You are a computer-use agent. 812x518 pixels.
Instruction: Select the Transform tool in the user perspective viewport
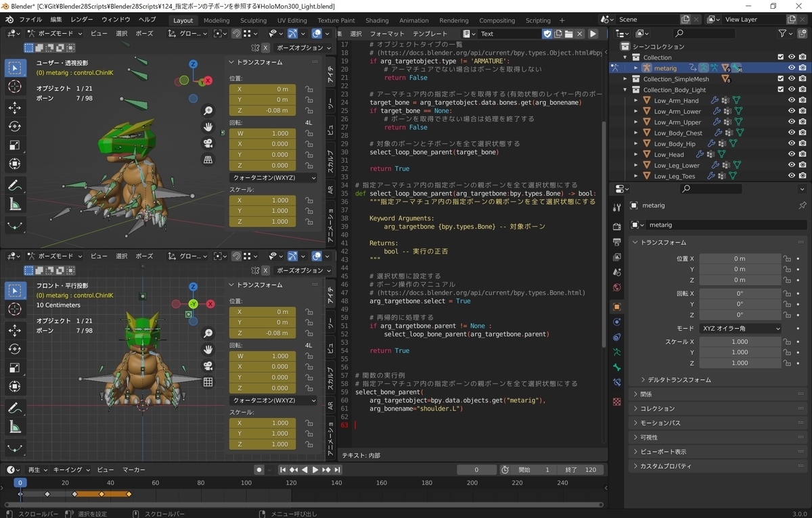pyautogui.click(x=15, y=164)
